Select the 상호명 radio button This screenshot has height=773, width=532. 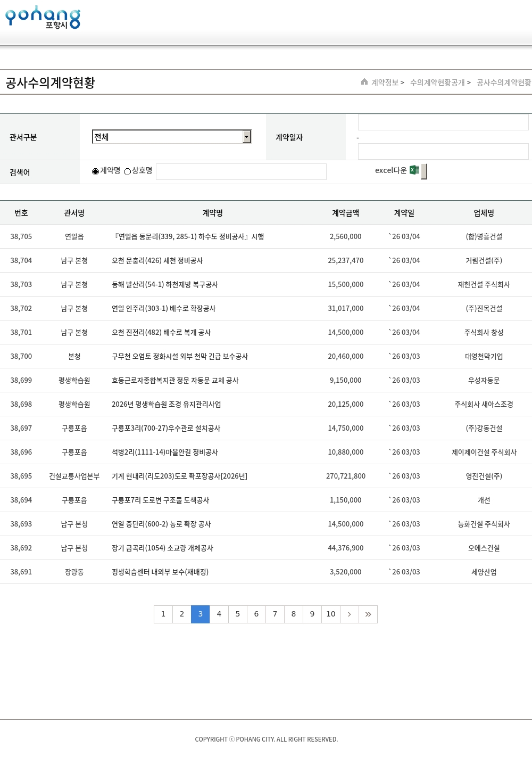coord(128,171)
